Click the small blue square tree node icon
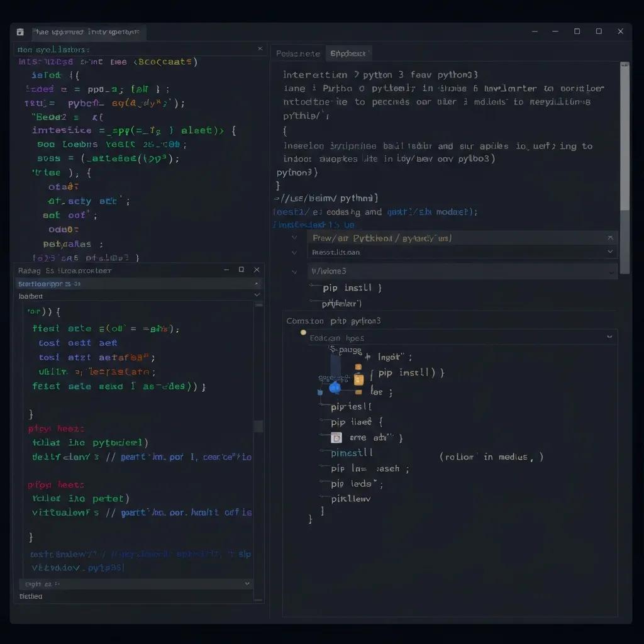This screenshot has height=644, width=644. (320, 391)
